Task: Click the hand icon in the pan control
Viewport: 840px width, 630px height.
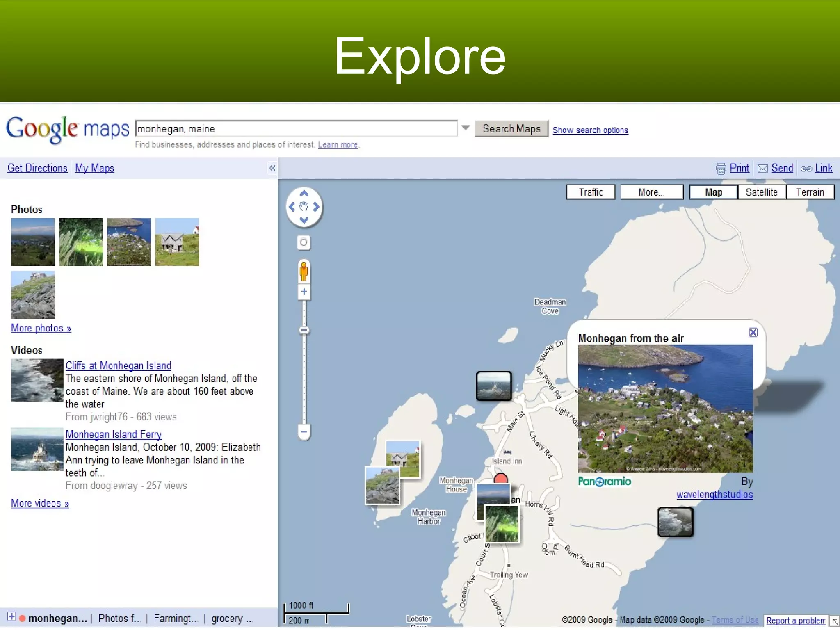Action: [304, 206]
